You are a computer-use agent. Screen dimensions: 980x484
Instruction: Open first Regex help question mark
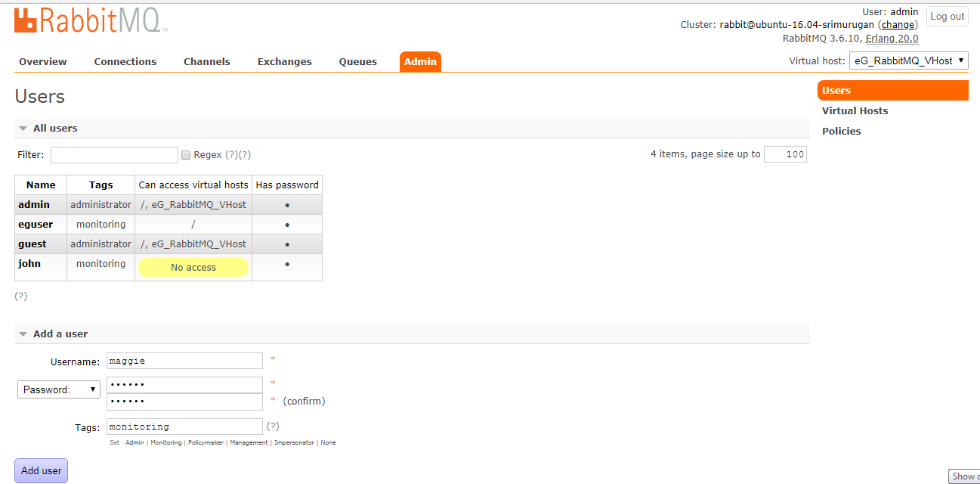(231, 155)
